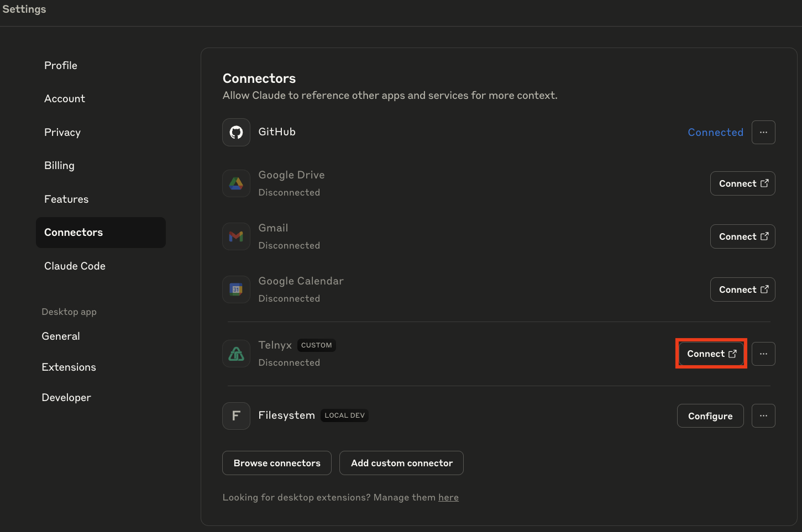This screenshot has width=802, height=532.
Task: Connect the Google Drive connector
Action: [x=742, y=183]
